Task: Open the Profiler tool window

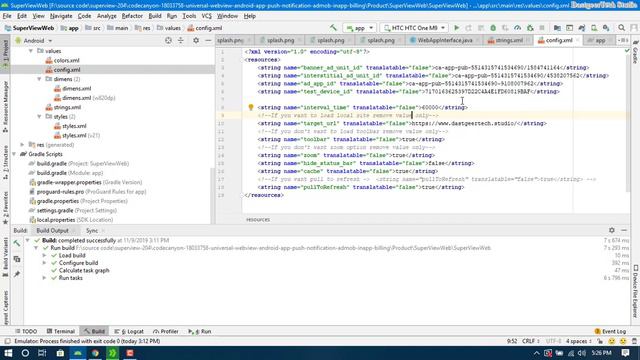Action: pyautogui.click(x=166, y=331)
